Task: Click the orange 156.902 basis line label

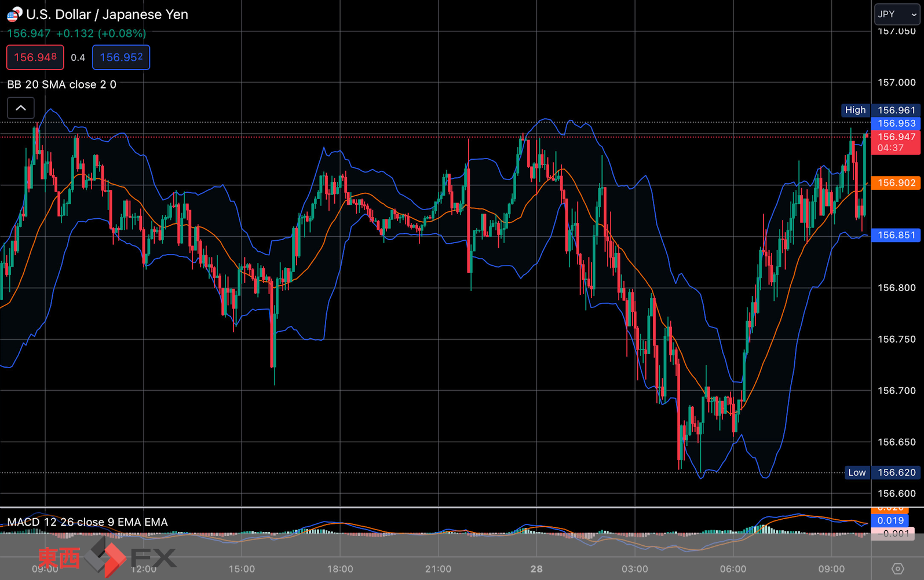Action: click(x=896, y=183)
